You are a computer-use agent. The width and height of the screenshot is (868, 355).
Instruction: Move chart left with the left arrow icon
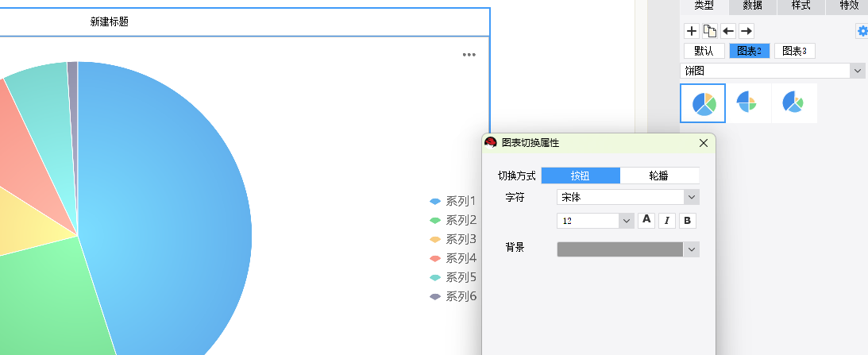pyautogui.click(x=728, y=31)
